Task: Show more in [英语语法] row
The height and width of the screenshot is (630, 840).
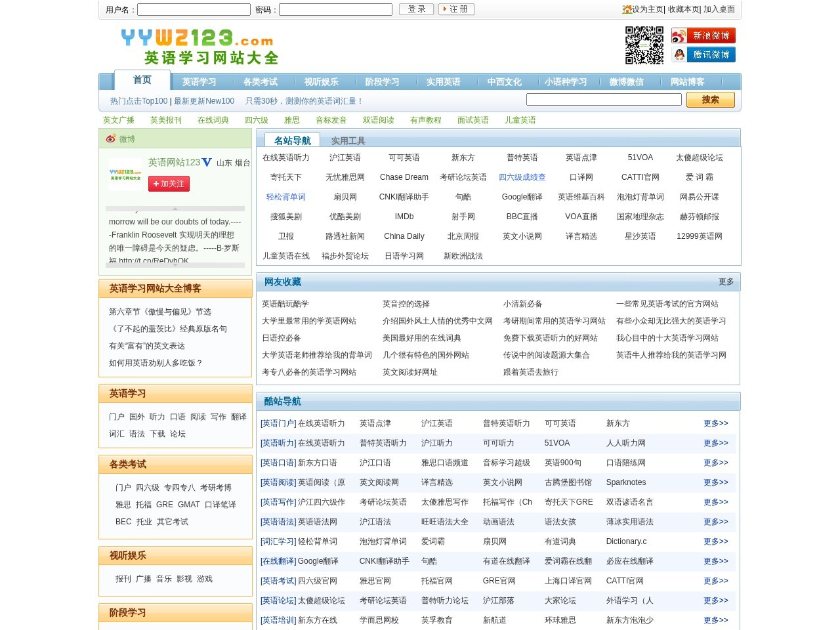Action: point(716,522)
